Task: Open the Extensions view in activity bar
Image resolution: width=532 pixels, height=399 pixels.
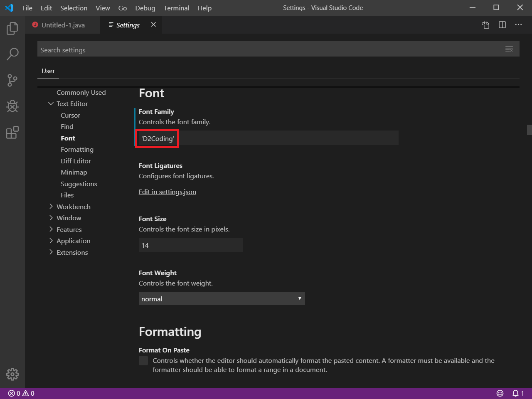Action: click(12, 133)
